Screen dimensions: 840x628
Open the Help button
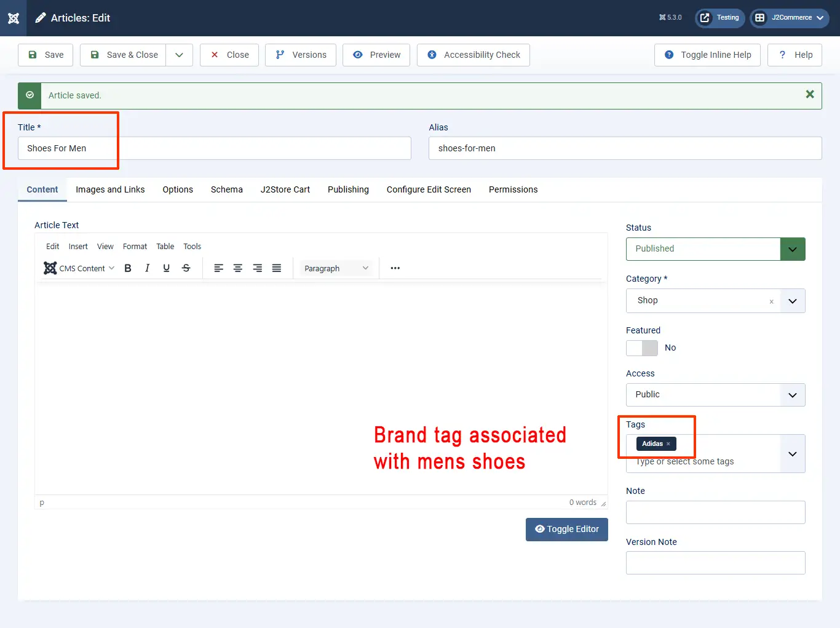point(795,55)
